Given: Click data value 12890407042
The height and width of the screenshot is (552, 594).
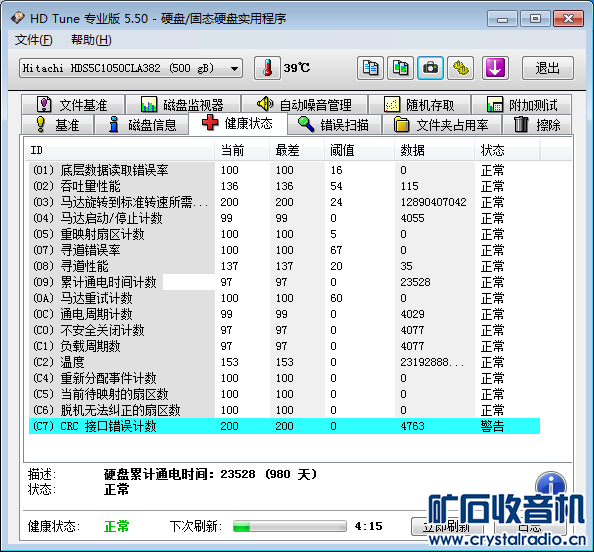Looking at the screenshot, I should click(433, 202).
